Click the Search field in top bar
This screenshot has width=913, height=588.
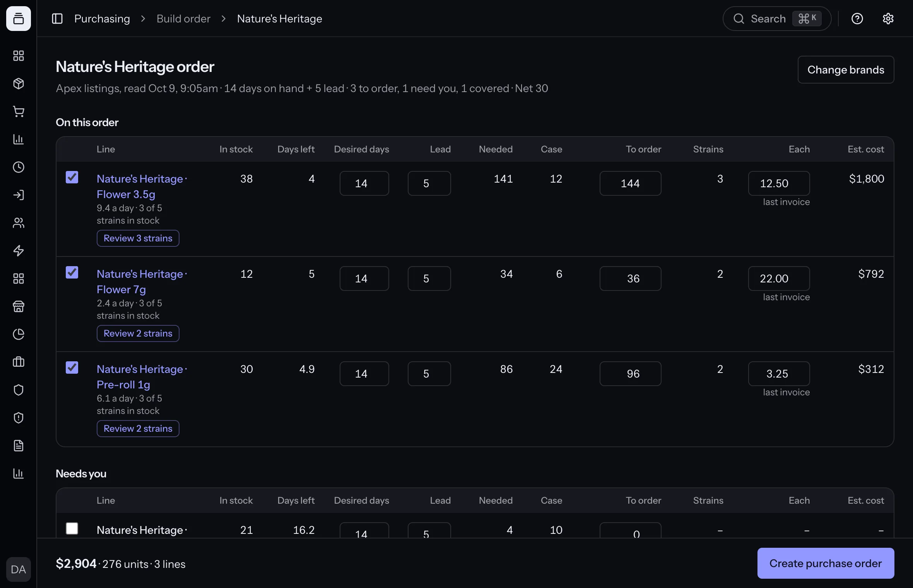777,19
